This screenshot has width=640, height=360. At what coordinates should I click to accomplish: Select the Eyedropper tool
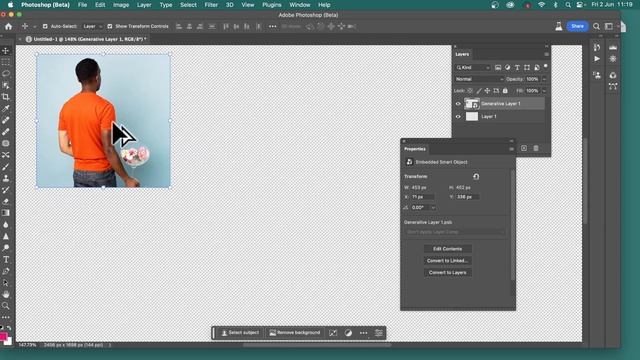(x=6, y=109)
